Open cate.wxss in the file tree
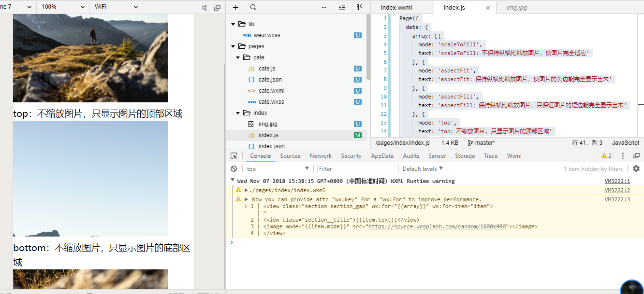644x294 pixels. point(271,102)
